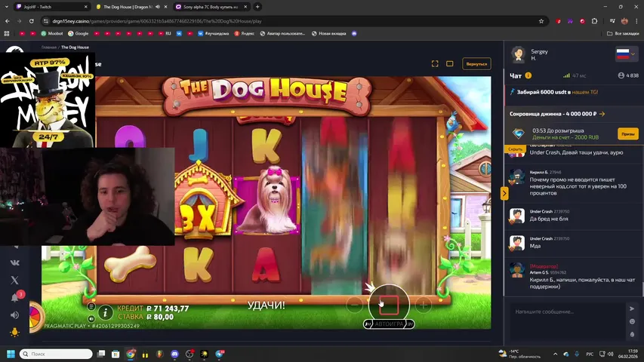Open the Russian flag language dropdown
The height and width of the screenshot is (362, 644).
(x=627, y=54)
